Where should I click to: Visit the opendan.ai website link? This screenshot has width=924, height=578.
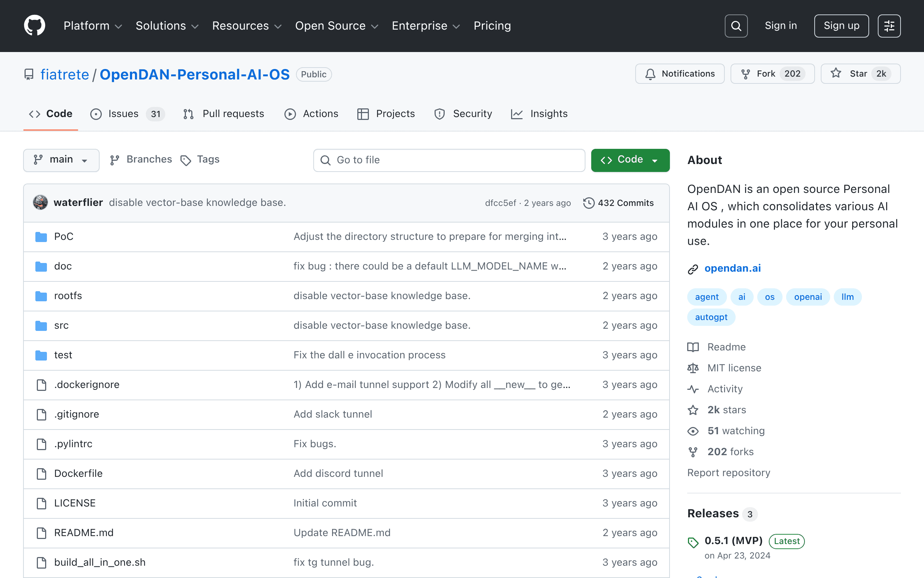(x=732, y=268)
